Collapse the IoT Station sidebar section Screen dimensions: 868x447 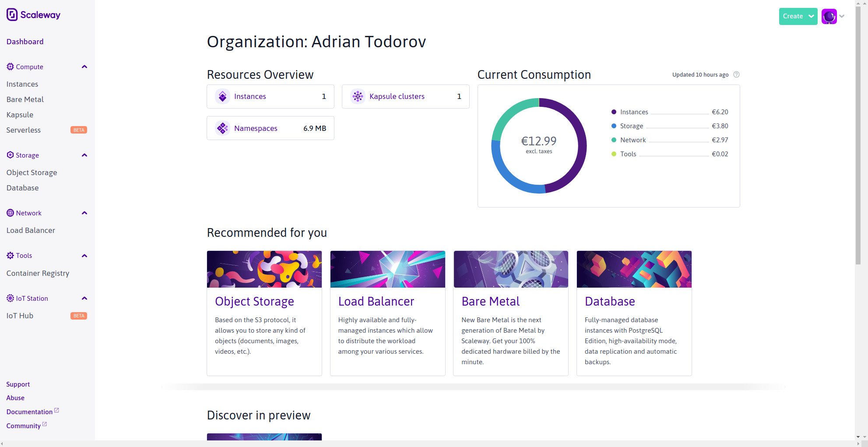(x=84, y=298)
